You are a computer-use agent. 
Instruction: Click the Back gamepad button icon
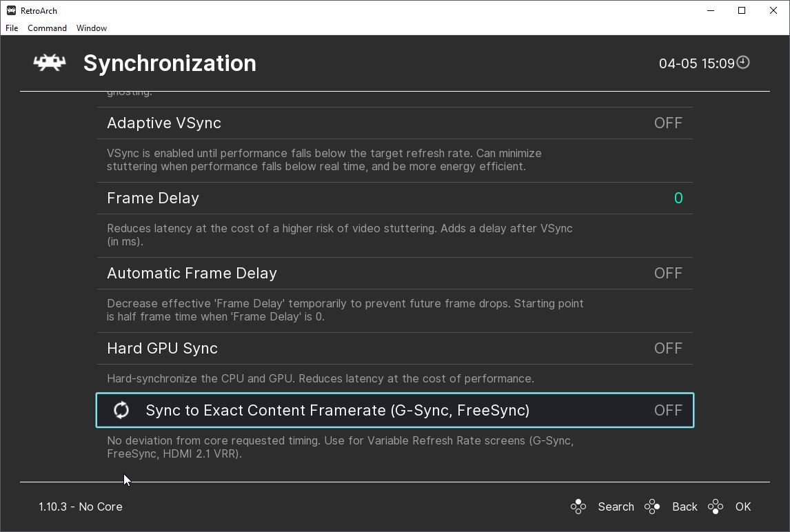point(652,507)
